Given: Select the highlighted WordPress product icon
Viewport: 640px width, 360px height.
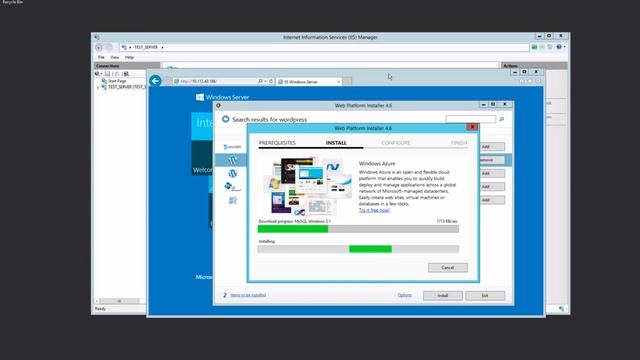Looking at the screenshot, I should tap(233, 160).
